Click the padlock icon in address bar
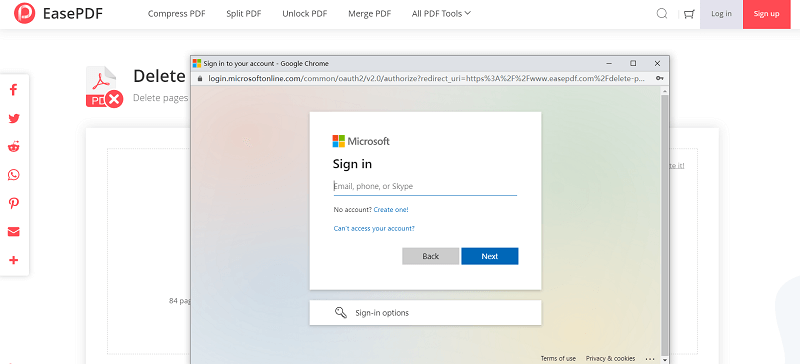The width and height of the screenshot is (800, 364). (x=199, y=79)
